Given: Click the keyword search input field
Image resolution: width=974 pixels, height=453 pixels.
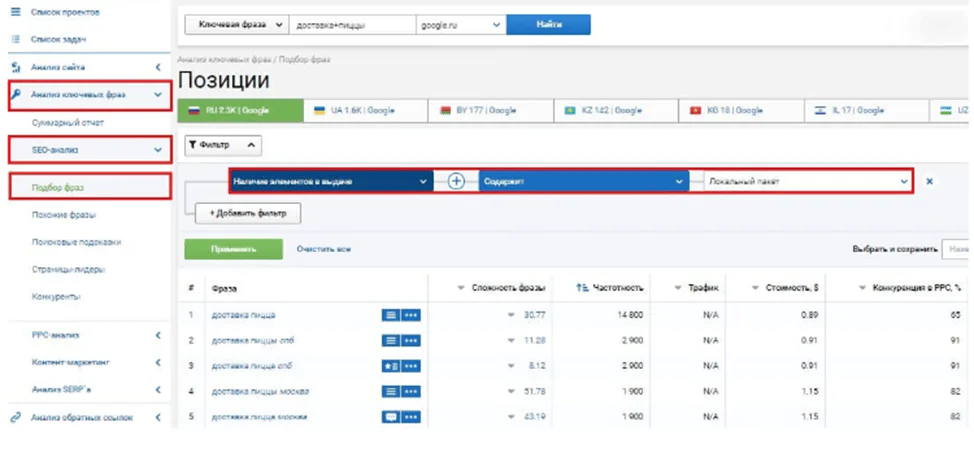Looking at the screenshot, I should [x=353, y=25].
